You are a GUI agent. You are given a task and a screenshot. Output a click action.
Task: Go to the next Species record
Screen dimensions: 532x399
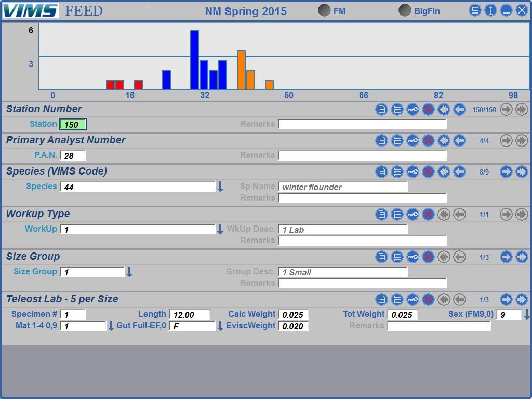pos(506,172)
